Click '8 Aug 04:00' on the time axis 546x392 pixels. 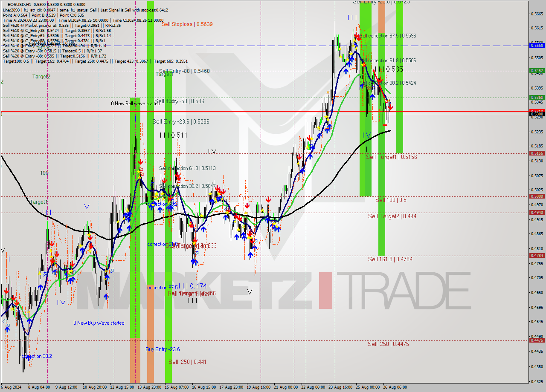[x=39, y=387]
